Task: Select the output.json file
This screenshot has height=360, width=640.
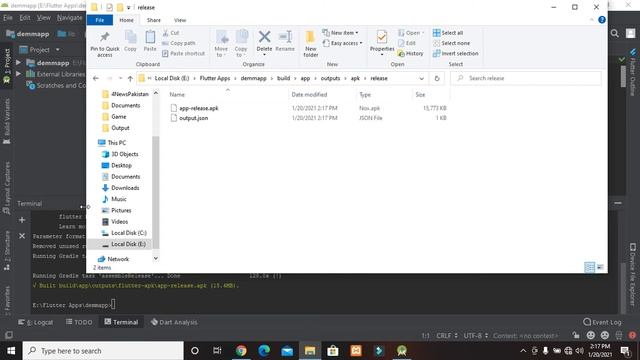Action: tap(193, 118)
